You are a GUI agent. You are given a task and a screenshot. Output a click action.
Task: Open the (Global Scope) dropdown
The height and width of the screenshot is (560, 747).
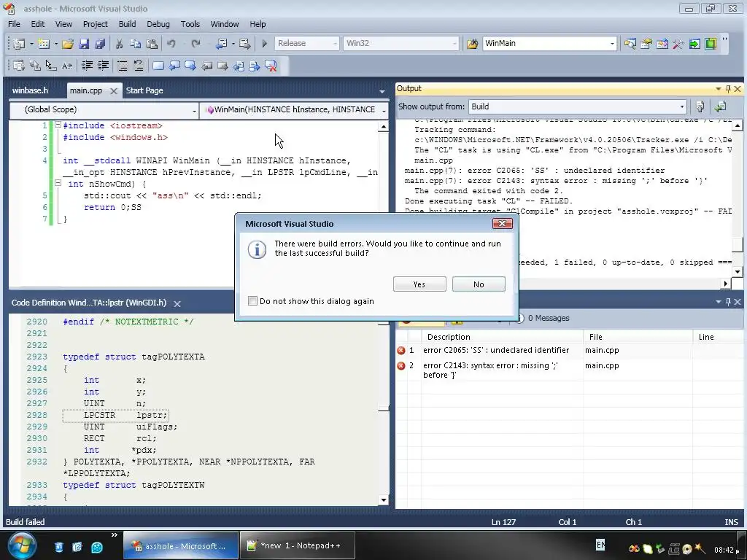point(194,110)
